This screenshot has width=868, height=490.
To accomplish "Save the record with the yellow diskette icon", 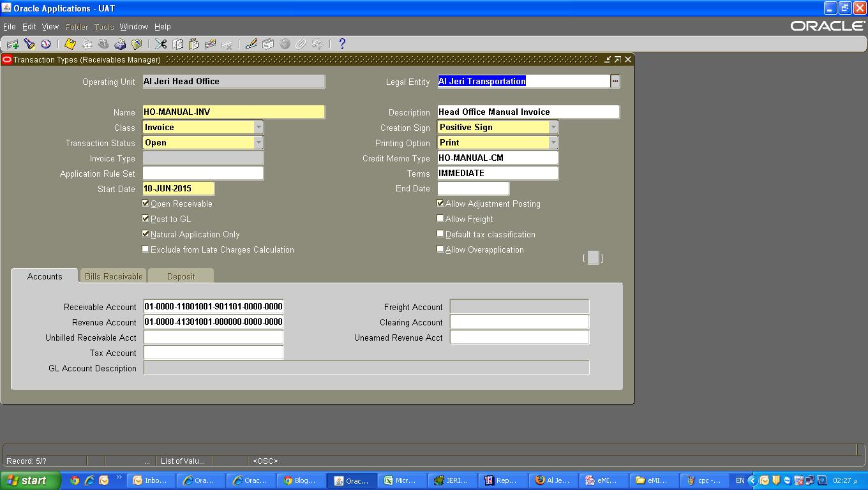I will (x=70, y=44).
